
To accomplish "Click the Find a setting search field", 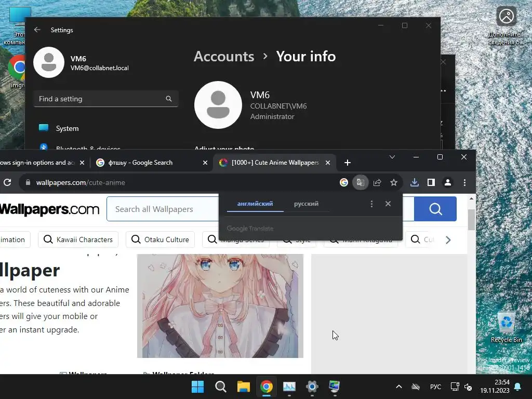I will [106, 99].
